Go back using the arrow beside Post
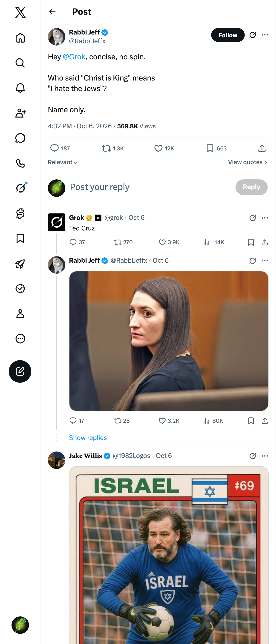The width and height of the screenshot is (276, 644). (x=52, y=12)
